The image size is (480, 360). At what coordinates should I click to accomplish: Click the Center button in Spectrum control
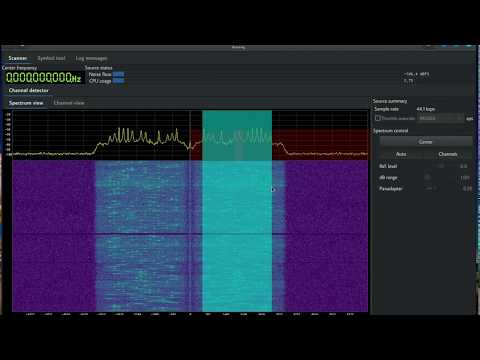click(x=425, y=142)
